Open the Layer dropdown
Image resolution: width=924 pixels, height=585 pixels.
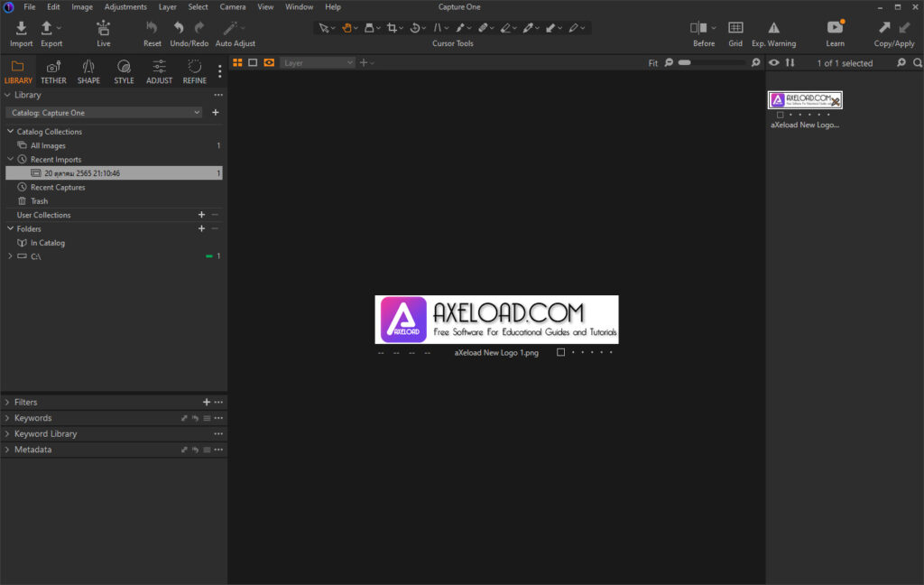318,62
